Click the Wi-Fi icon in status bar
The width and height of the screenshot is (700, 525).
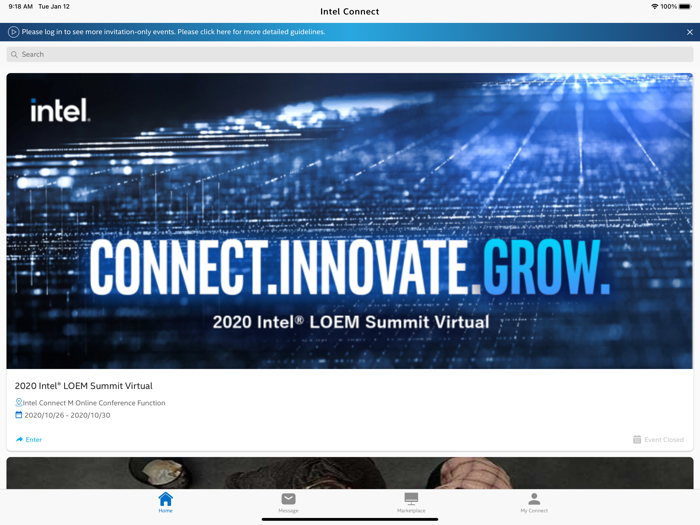[655, 7]
